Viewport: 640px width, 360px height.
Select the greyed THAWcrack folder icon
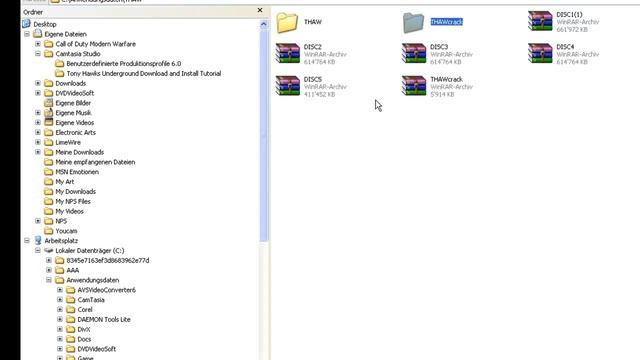[x=413, y=22]
